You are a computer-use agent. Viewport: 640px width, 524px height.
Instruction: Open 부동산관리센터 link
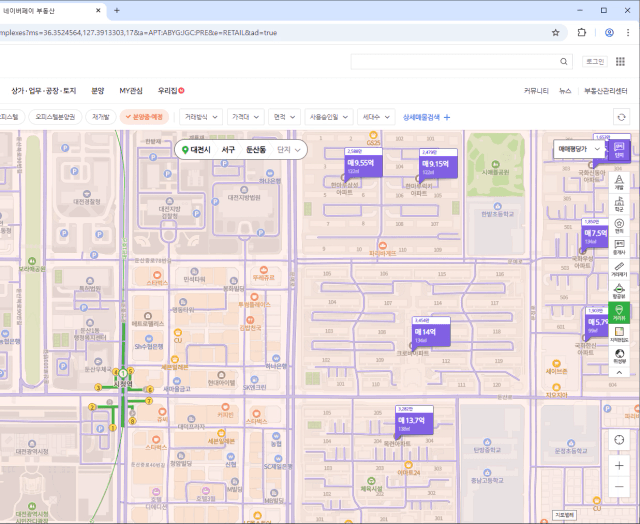605,91
